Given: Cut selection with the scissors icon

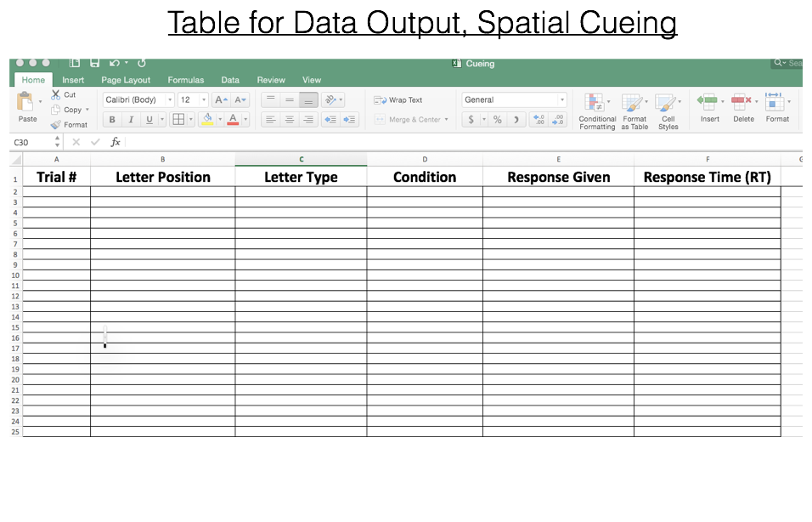Looking at the screenshot, I should pyautogui.click(x=55, y=94).
